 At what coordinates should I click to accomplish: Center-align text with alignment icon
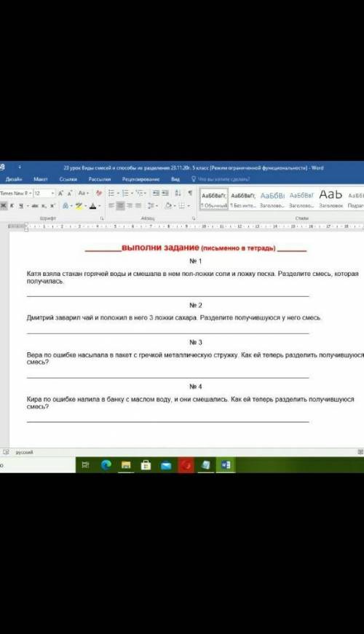coord(120,206)
